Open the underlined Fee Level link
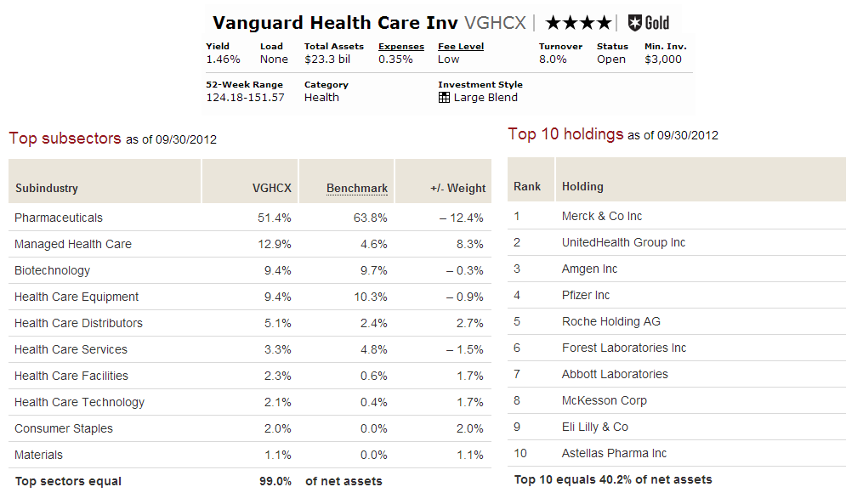 point(461,47)
